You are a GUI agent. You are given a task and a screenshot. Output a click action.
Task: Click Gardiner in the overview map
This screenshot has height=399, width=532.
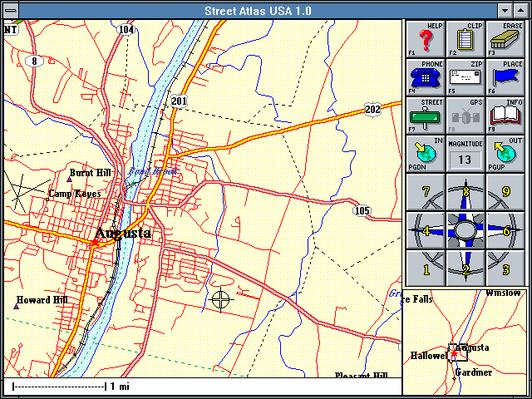pos(473,372)
